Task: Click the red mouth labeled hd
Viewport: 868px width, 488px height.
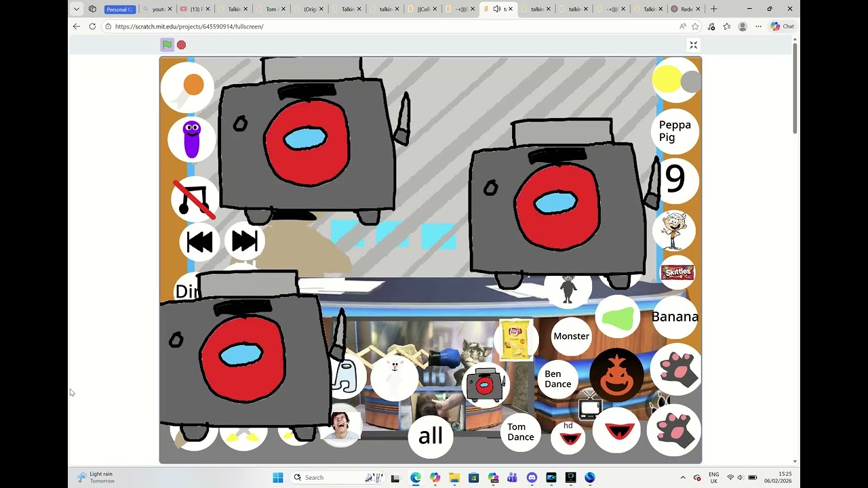Action: coord(569,436)
